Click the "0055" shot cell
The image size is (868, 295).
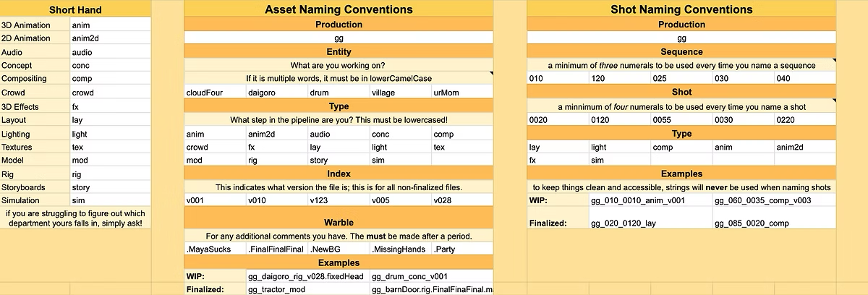click(681, 120)
